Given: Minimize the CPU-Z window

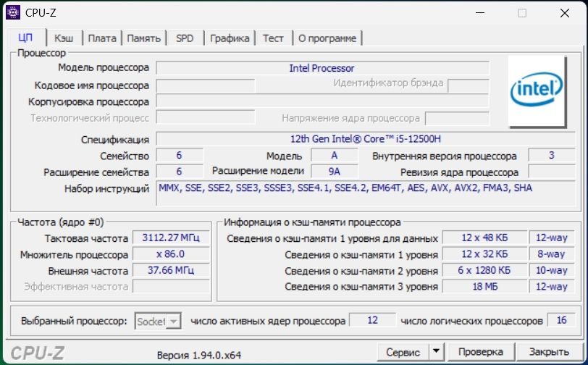Looking at the screenshot, I should 480,13.
